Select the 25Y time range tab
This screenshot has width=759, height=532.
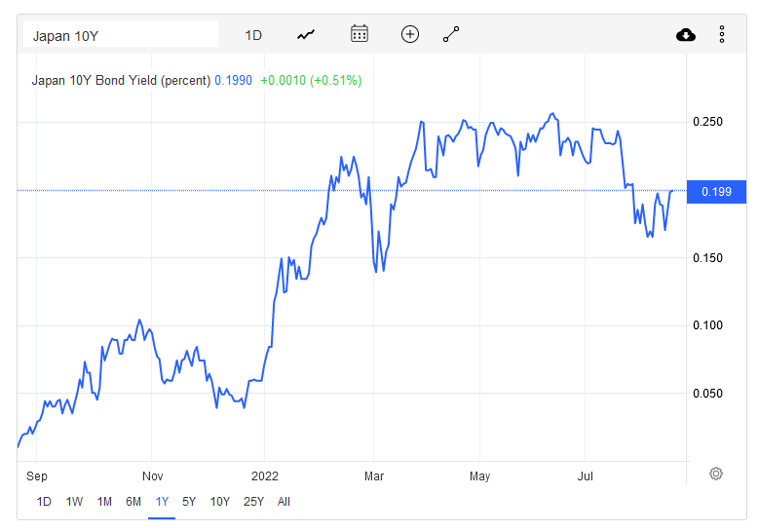coord(253,502)
